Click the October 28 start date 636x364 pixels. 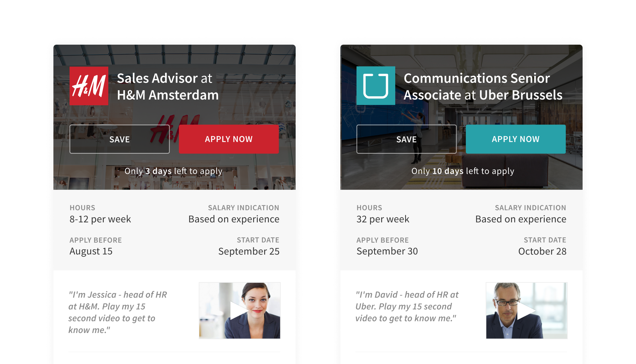[x=542, y=251]
